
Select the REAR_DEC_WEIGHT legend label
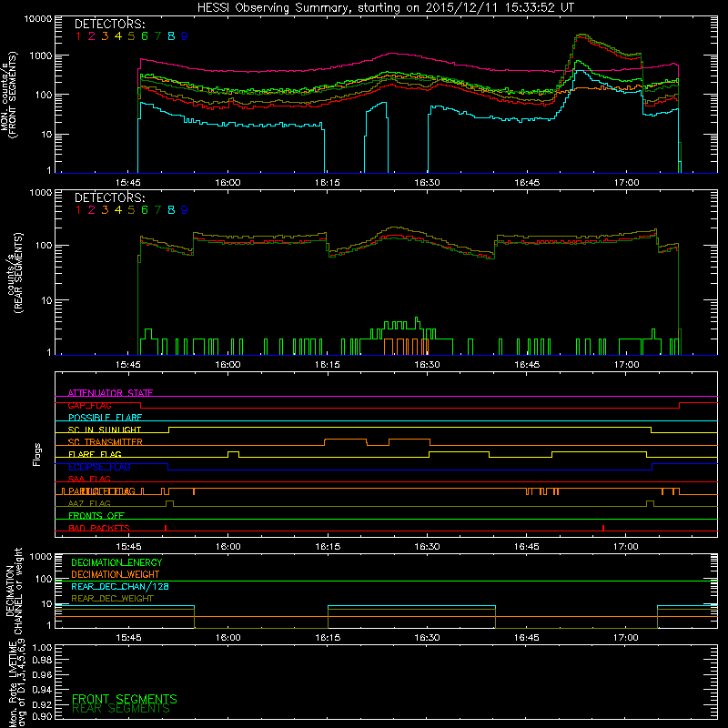pyautogui.click(x=112, y=599)
